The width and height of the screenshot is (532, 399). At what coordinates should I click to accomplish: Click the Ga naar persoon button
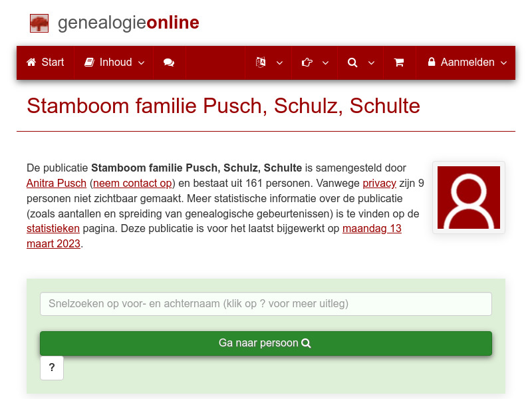pos(265,343)
